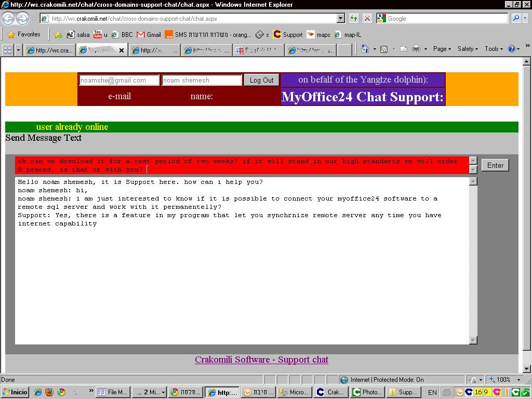Launch Firefox from quick launch

(49, 392)
